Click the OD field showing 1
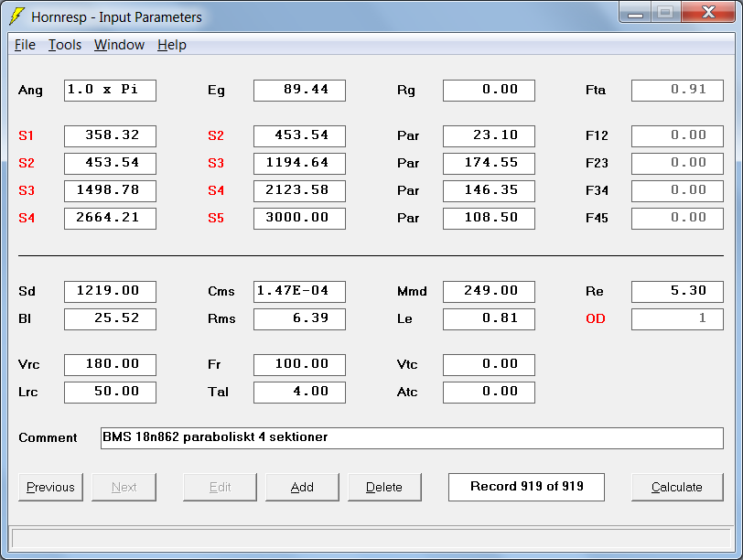The width and height of the screenshot is (743, 560). click(677, 318)
